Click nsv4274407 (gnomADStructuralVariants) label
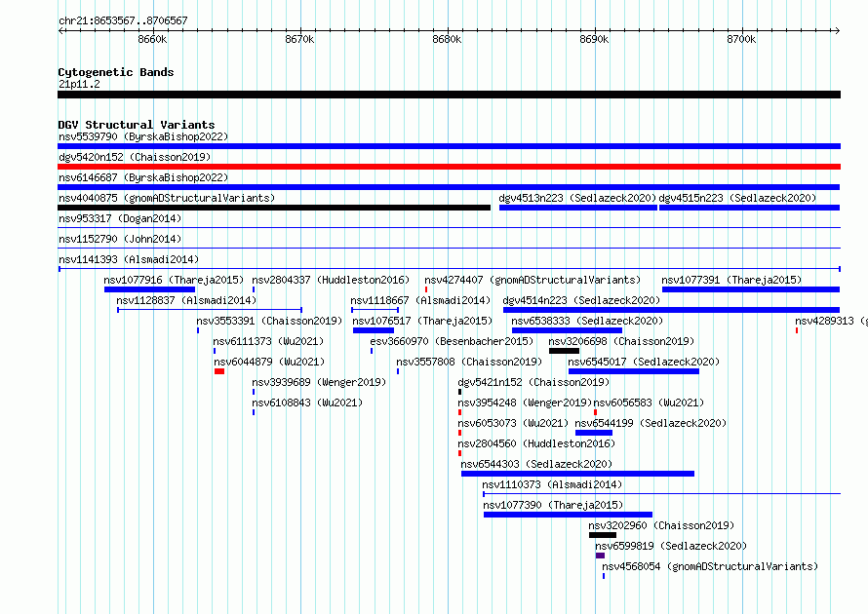This screenshot has width=868, height=614. click(533, 280)
